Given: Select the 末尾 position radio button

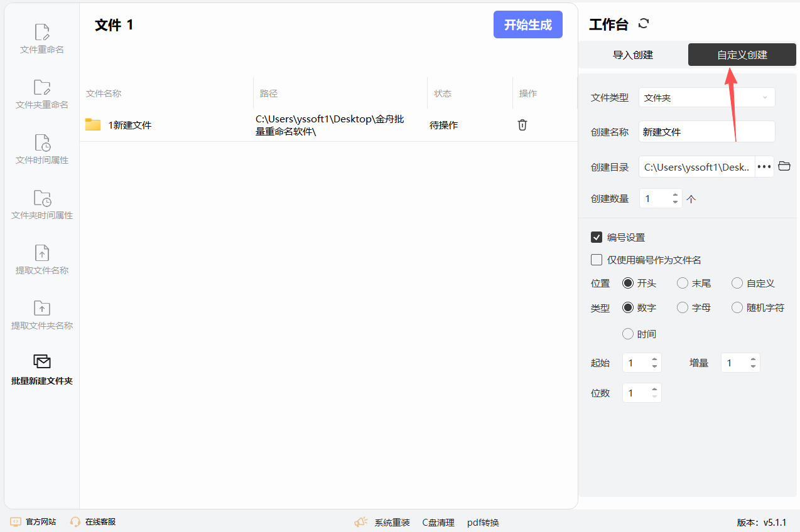Looking at the screenshot, I should (x=683, y=283).
